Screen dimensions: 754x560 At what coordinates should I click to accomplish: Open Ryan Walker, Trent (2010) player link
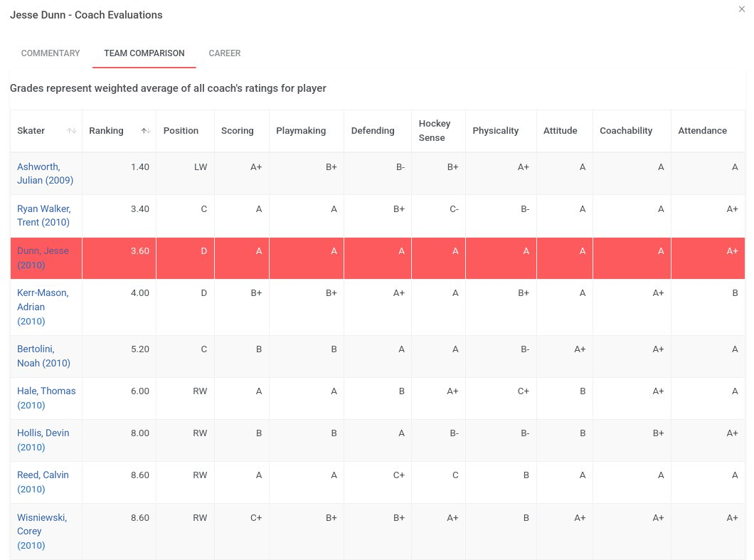(44, 215)
